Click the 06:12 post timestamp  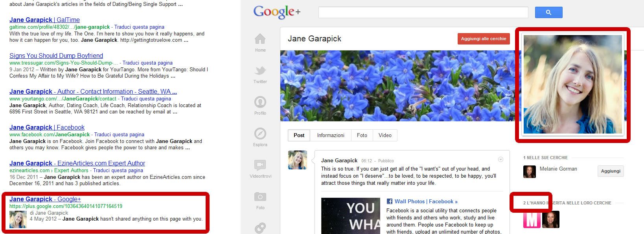coord(366,161)
